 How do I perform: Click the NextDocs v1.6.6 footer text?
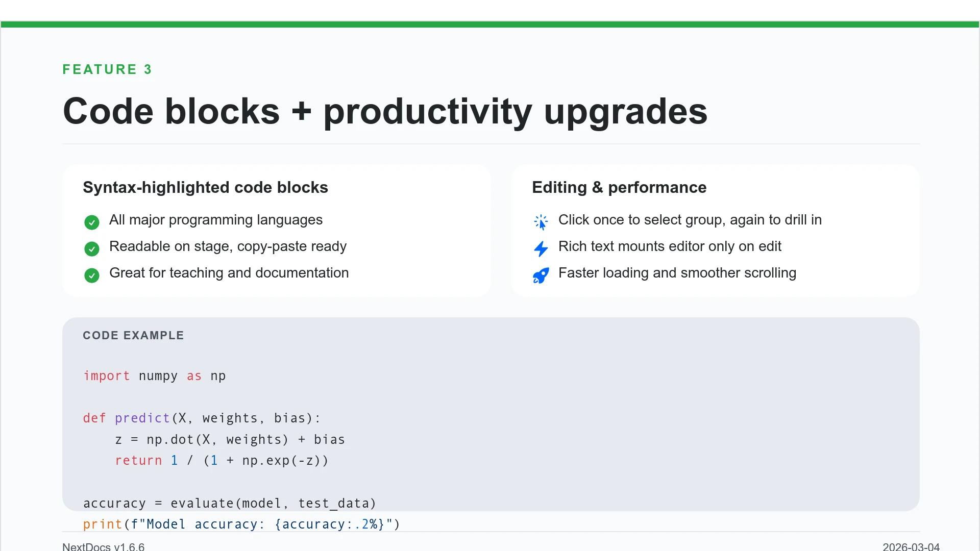coord(104,546)
